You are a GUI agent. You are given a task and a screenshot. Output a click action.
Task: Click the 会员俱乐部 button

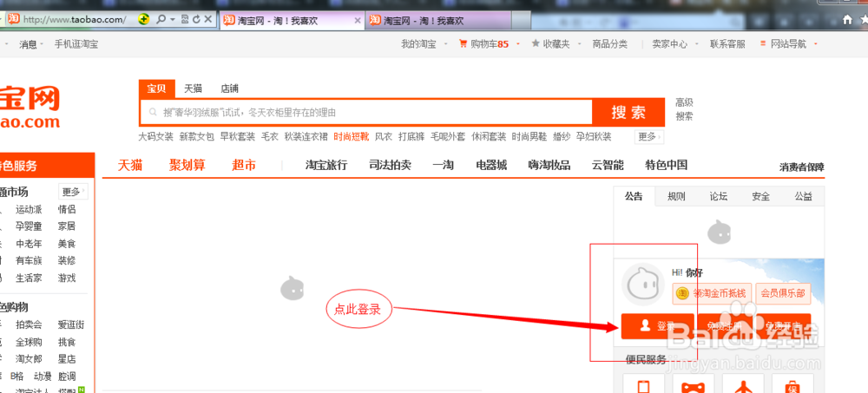(783, 293)
